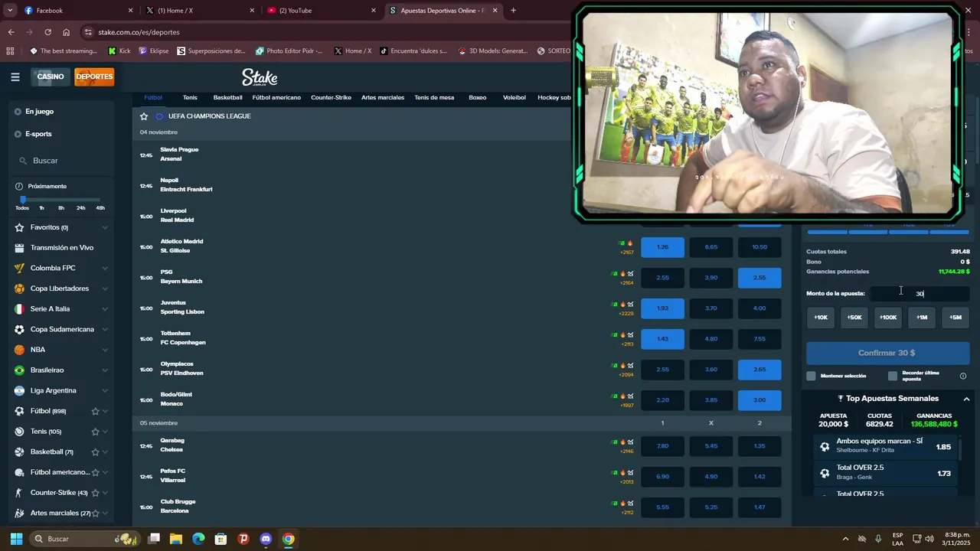Open the browser tab search dropdown

point(10,11)
